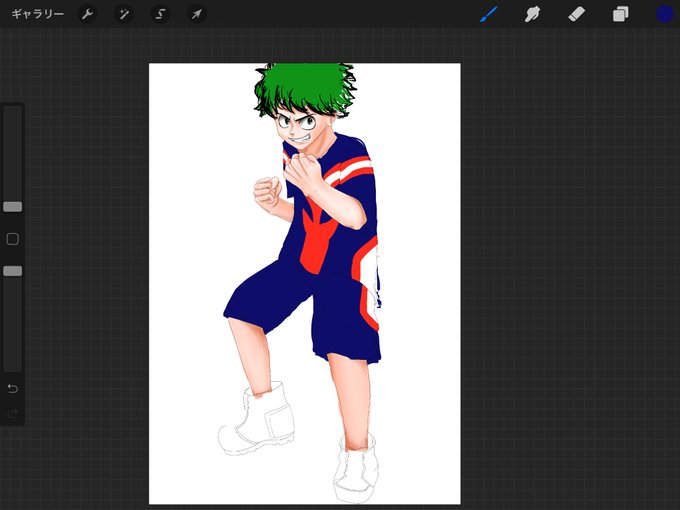This screenshot has height=510, width=680.
Task: Activate the S-shaped Selection tool
Action: (160, 14)
